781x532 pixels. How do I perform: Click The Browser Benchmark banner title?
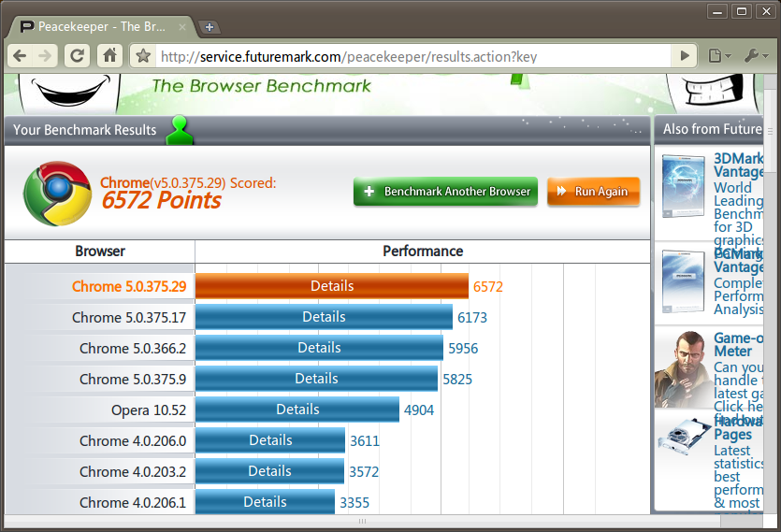[262, 86]
